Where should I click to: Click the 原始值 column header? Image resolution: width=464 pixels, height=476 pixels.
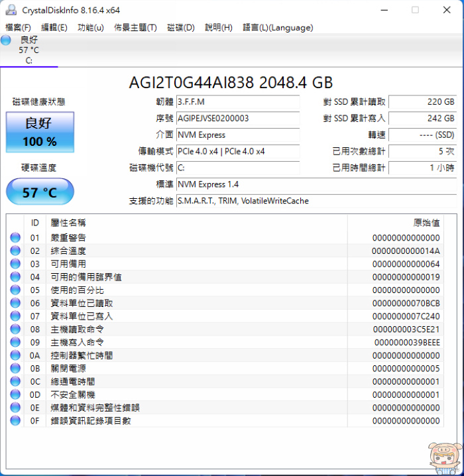[x=426, y=223]
